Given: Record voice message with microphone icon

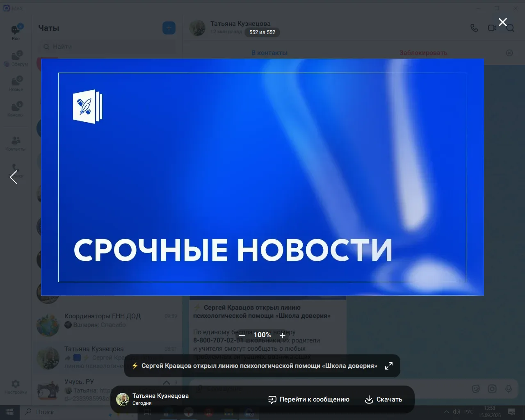Looking at the screenshot, I should (509, 389).
